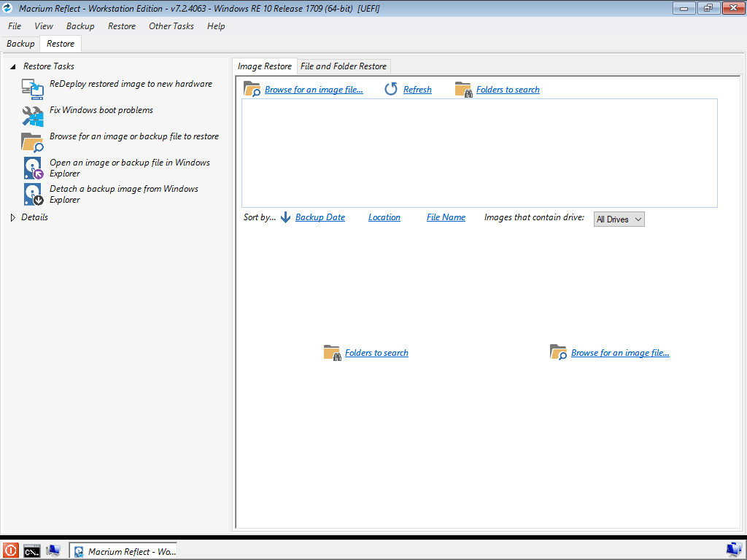Click lower Browse for an image file link
The width and height of the screenshot is (747, 560).
[x=620, y=353]
